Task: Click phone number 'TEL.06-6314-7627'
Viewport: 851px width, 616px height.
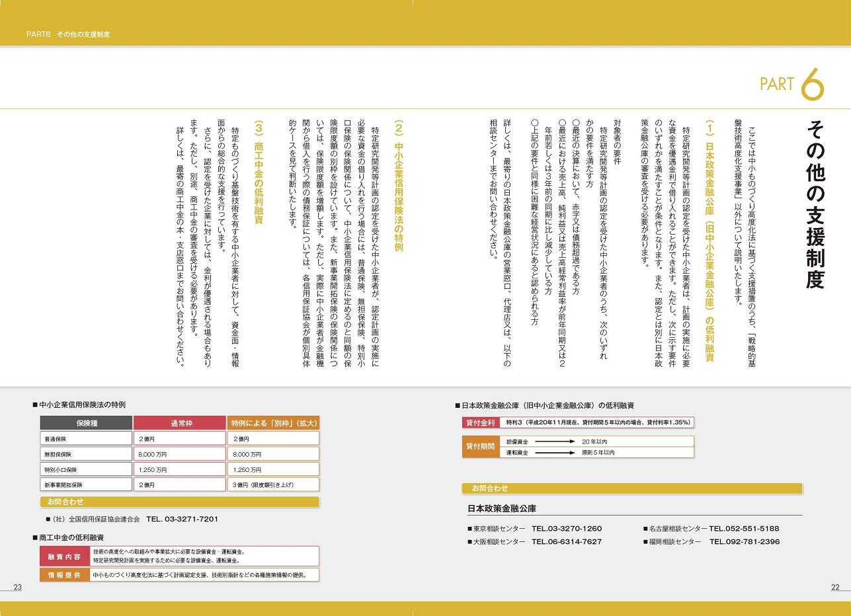Action: pos(567,542)
